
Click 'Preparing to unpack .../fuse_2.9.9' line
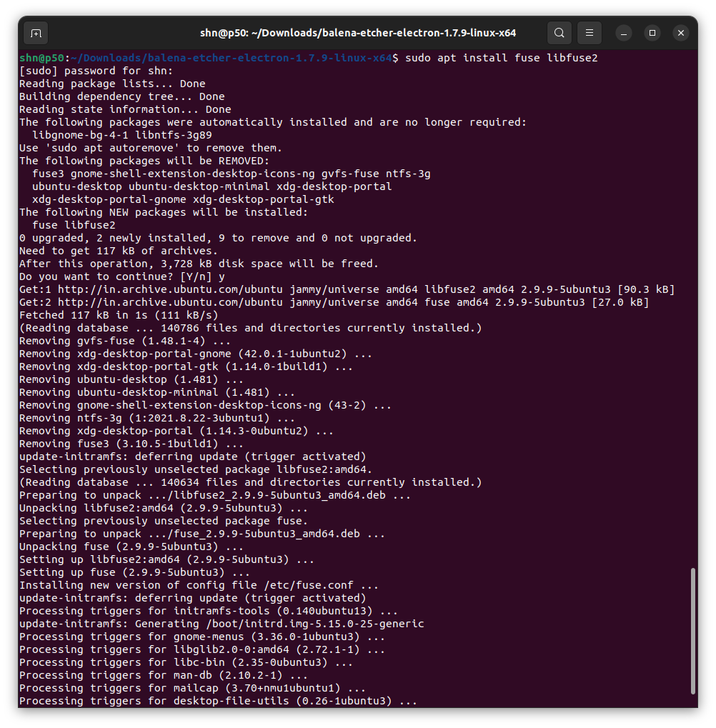tap(202, 534)
